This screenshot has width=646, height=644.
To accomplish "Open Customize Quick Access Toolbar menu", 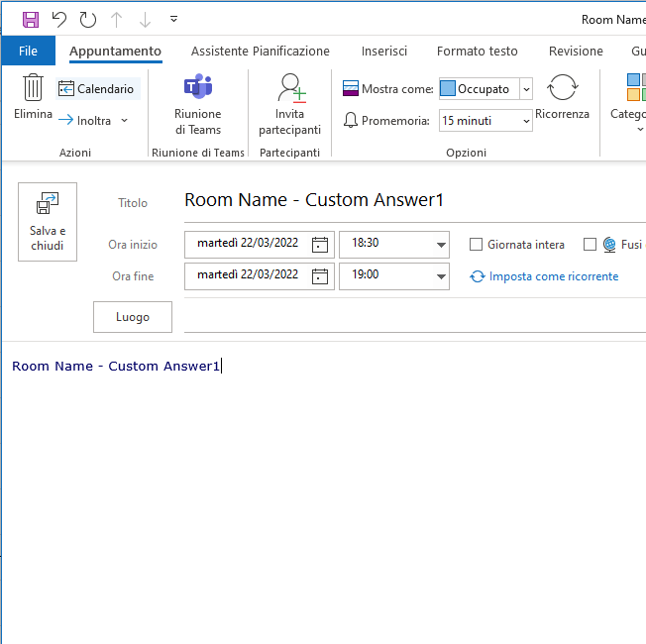I will click(x=173, y=19).
